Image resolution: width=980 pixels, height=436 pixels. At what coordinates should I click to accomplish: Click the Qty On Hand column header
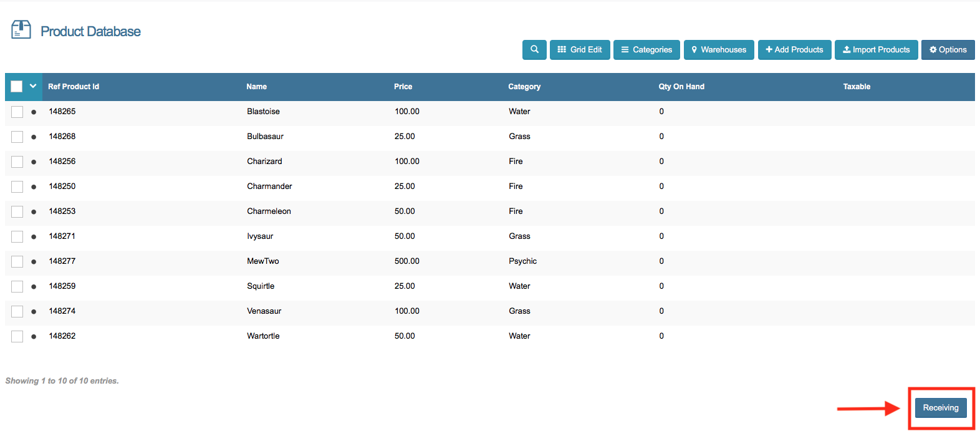pyautogui.click(x=681, y=87)
